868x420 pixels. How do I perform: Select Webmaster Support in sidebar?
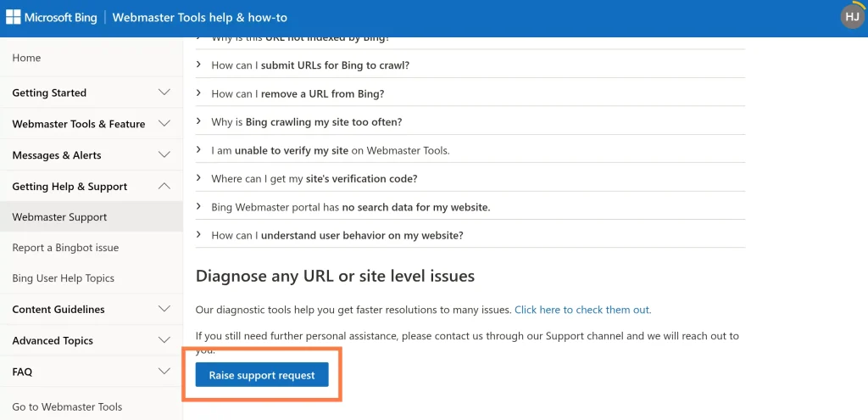coord(59,217)
